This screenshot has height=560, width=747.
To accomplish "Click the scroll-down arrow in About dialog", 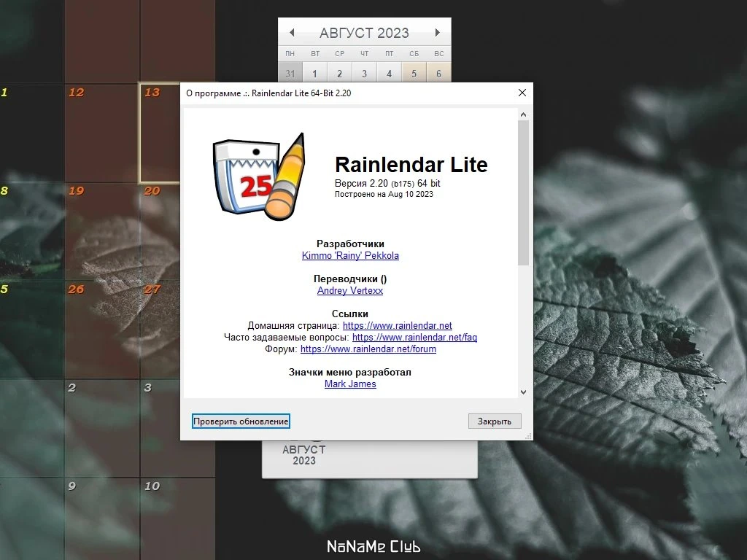I will 523,392.
